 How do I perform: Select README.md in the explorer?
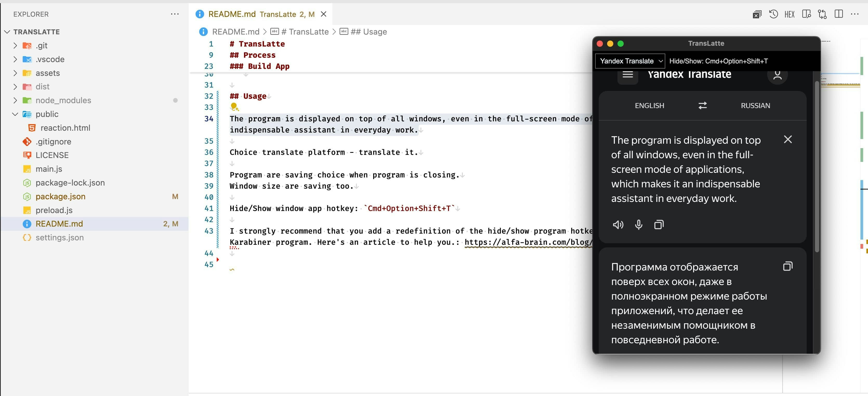pyautogui.click(x=94, y=224)
